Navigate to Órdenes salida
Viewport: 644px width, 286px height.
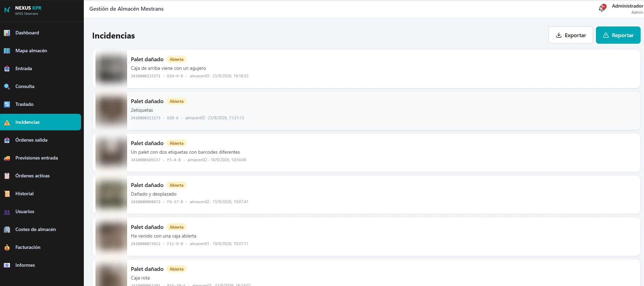coord(41,140)
